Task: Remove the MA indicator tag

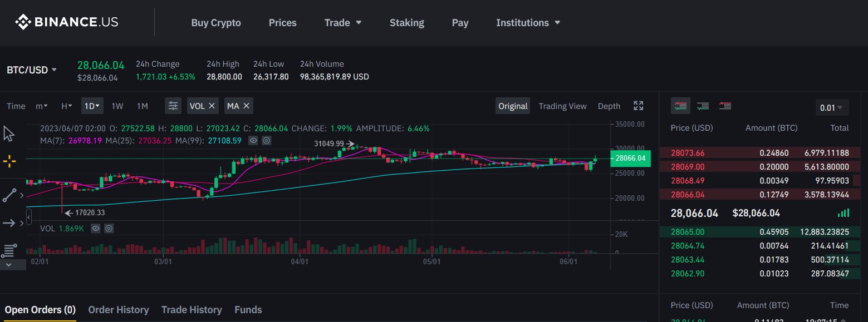Action: pos(246,106)
